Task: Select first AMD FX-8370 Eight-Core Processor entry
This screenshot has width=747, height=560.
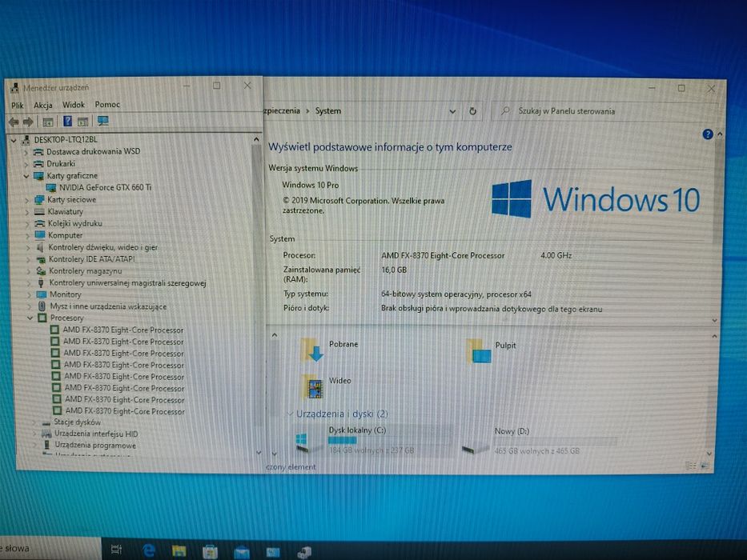Action: pyautogui.click(x=123, y=330)
